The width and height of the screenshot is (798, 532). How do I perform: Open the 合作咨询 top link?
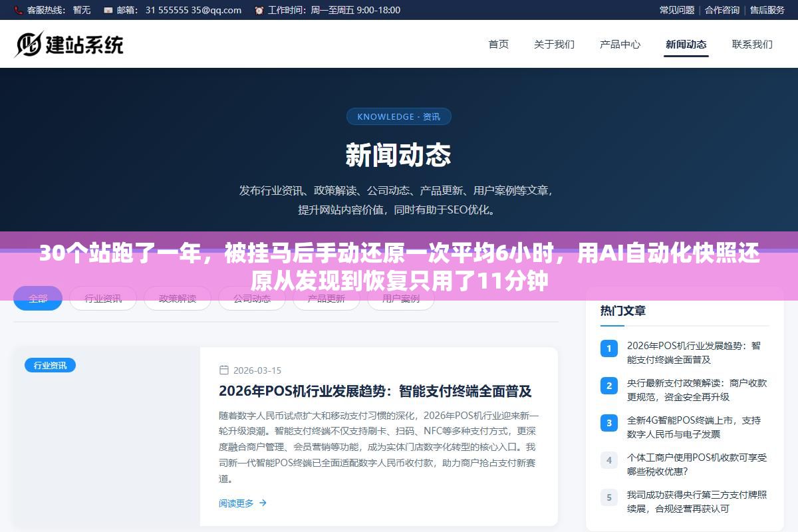[722, 10]
